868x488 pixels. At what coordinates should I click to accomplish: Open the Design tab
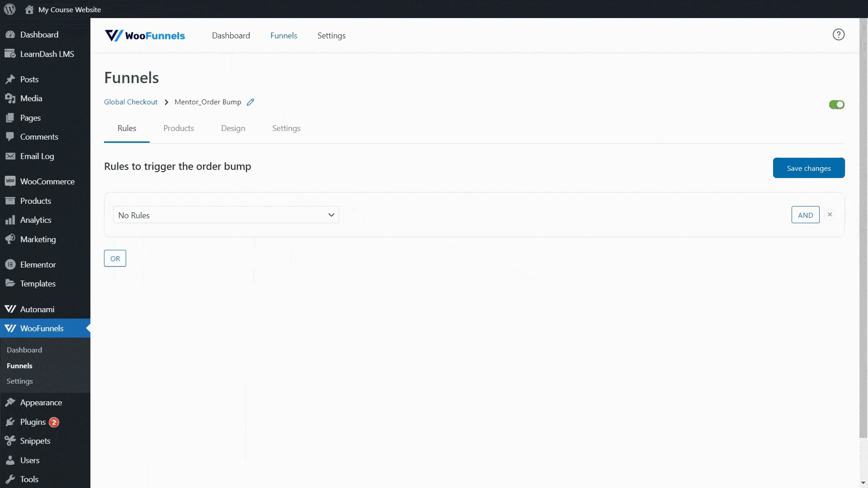pos(233,128)
